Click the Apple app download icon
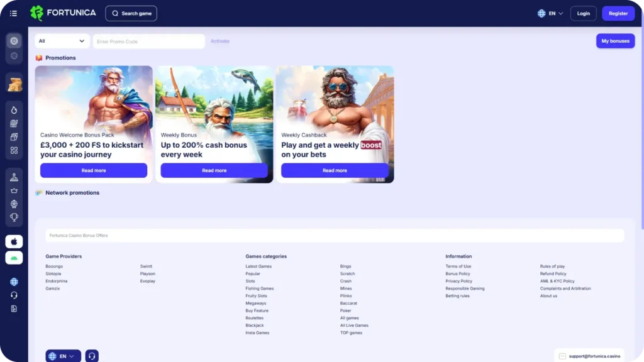 pyautogui.click(x=14, y=242)
